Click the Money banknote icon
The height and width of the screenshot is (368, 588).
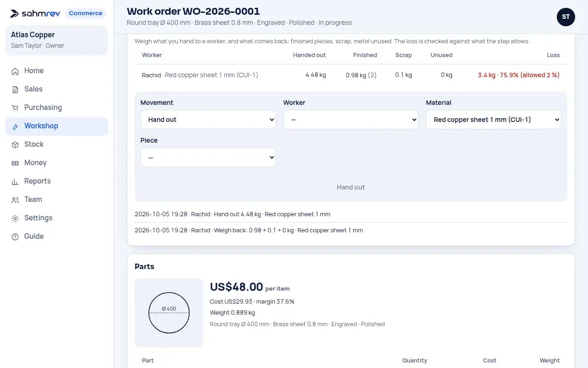15,163
